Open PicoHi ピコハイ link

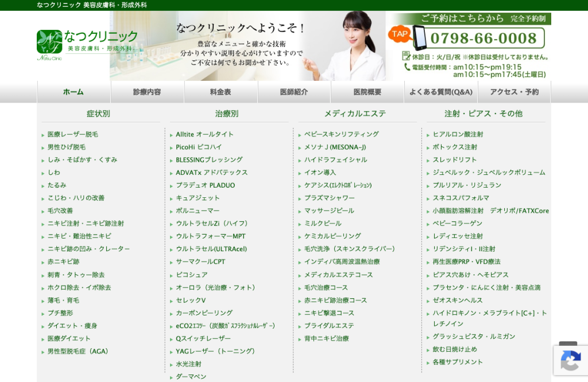[199, 147]
